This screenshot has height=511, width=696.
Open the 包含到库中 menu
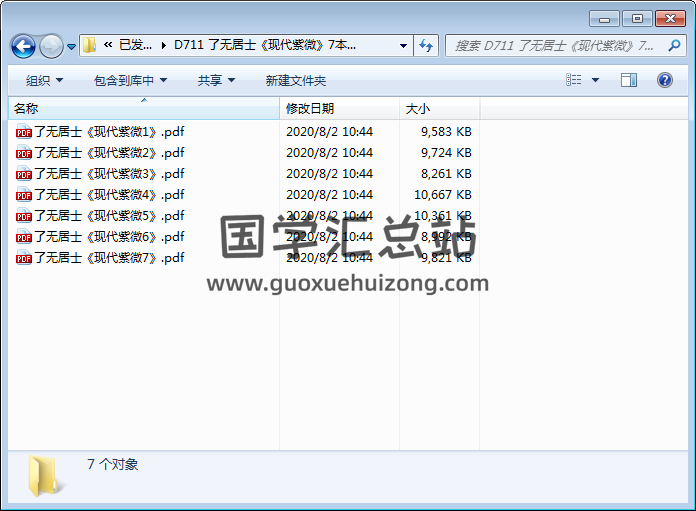[x=130, y=80]
